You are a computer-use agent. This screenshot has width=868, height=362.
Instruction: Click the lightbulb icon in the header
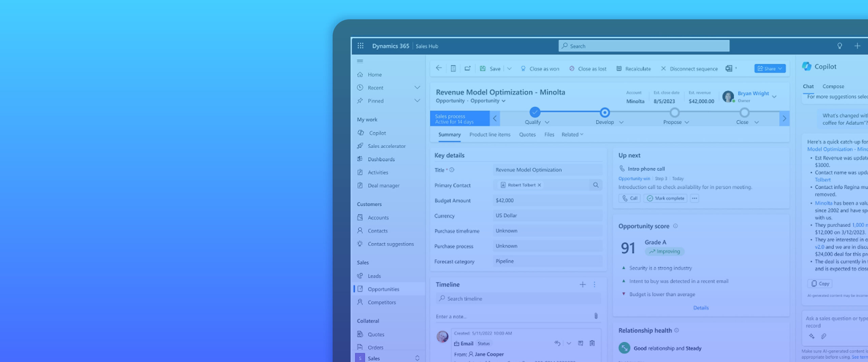(x=840, y=46)
